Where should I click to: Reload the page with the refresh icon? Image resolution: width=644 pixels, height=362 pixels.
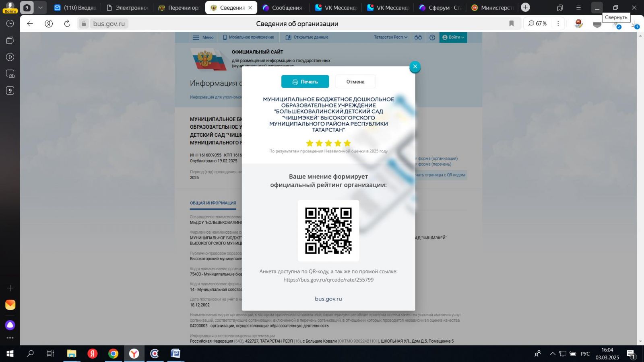67,24
